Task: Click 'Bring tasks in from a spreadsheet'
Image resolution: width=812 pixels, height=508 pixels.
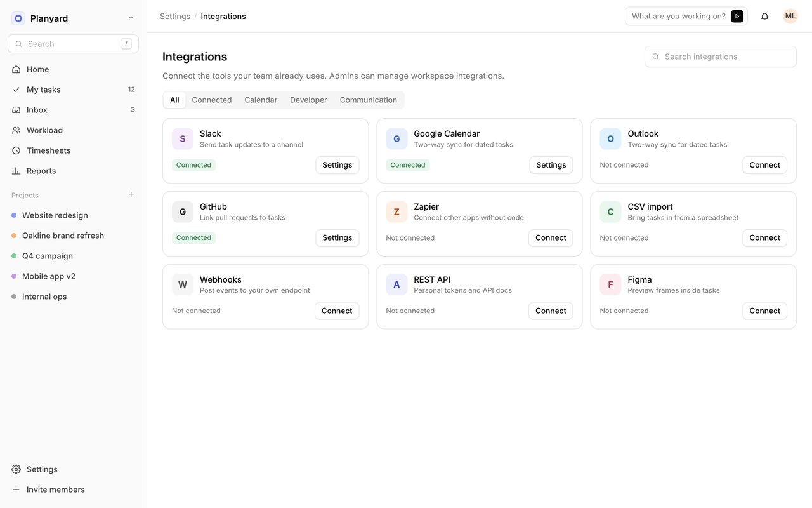Action: pos(683,218)
